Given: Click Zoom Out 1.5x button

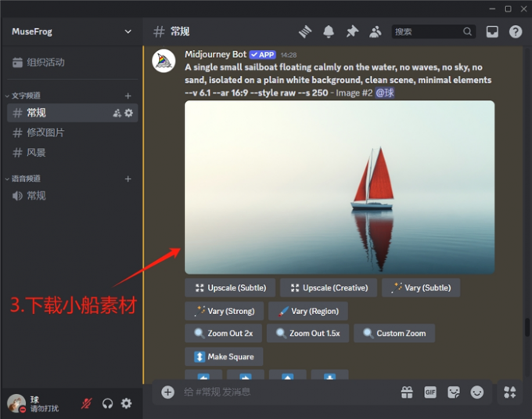Looking at the screenshot, I should [308, 333].
